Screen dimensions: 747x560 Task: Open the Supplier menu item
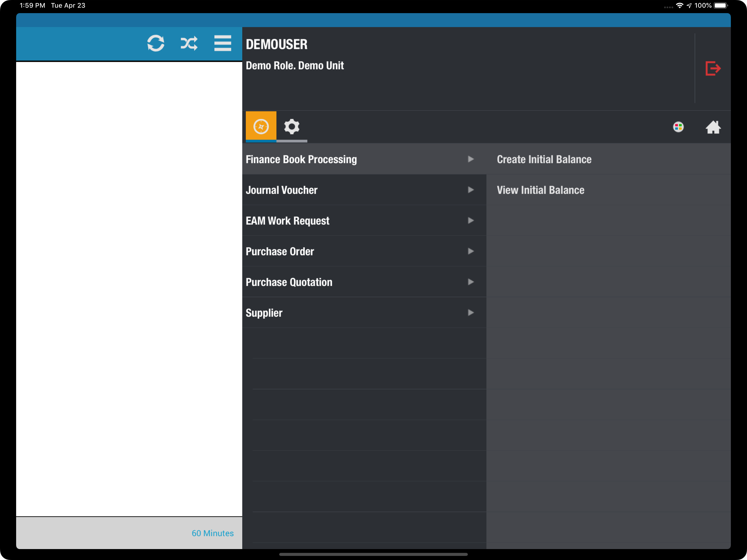(364, 313)
